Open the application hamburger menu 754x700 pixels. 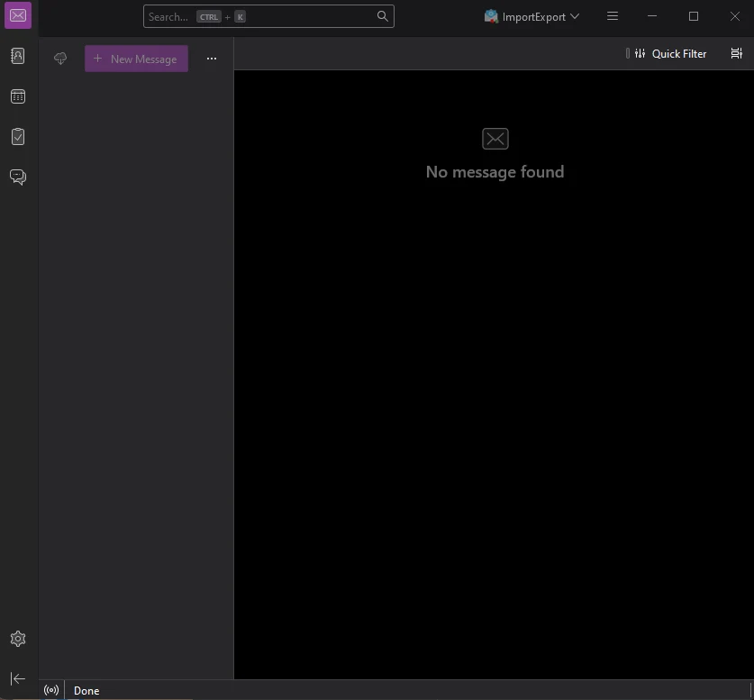point(613,16)
